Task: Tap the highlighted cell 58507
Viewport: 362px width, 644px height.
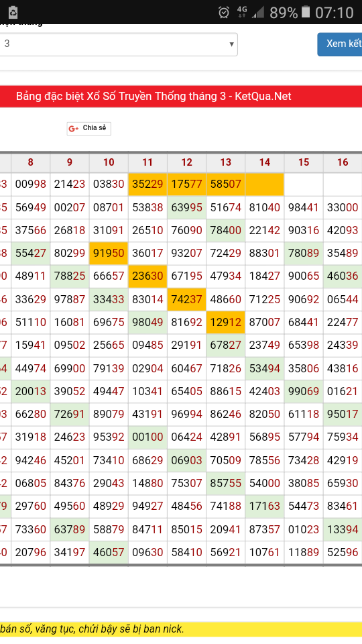Action: 226,184
